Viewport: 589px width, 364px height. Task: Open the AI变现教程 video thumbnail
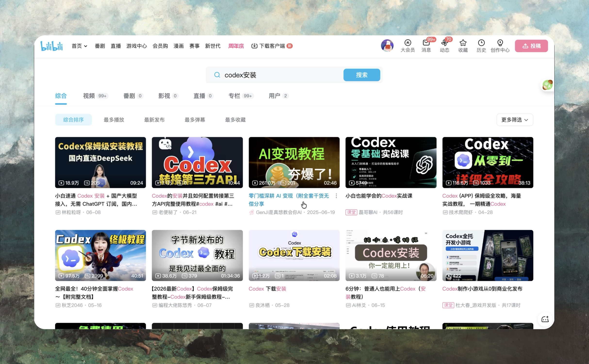294,162
